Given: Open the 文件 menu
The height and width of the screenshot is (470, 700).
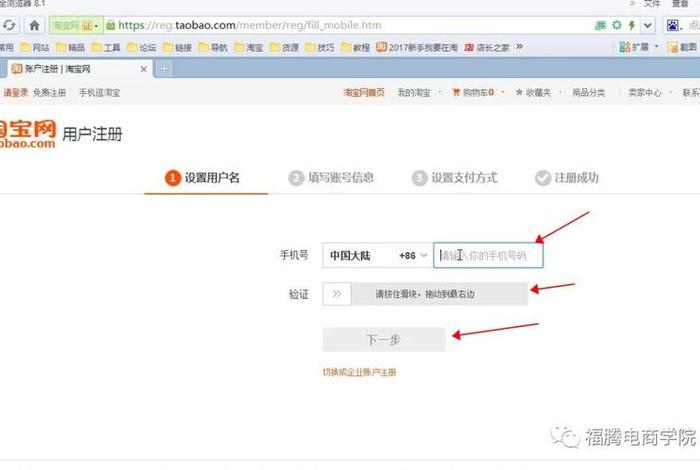Looking at the screenshot, I should coord(652,4).
